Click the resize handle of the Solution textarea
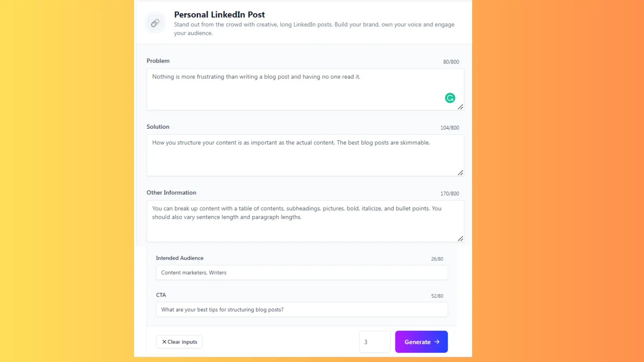 pos(460,173)
